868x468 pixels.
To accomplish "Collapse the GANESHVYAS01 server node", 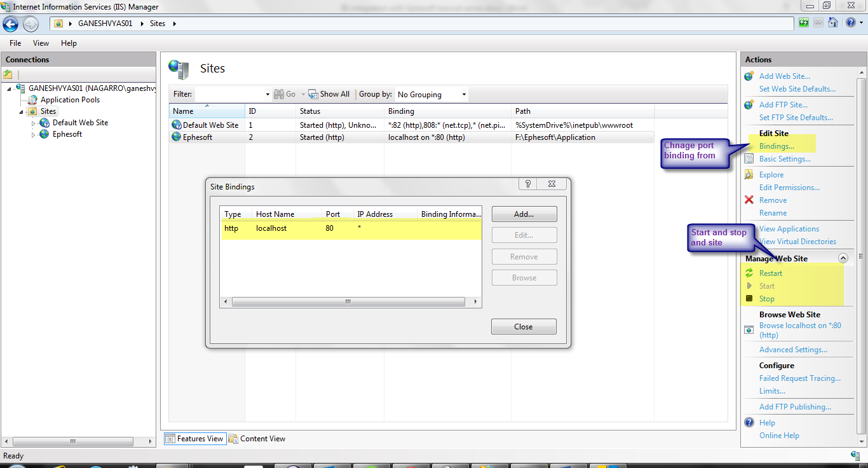I will [9, 88].
